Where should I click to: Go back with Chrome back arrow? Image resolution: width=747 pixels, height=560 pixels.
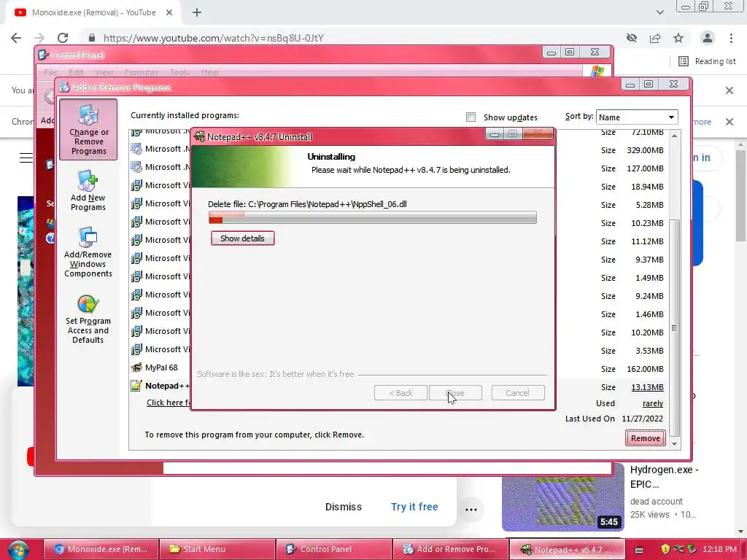(x=16, y=38)
